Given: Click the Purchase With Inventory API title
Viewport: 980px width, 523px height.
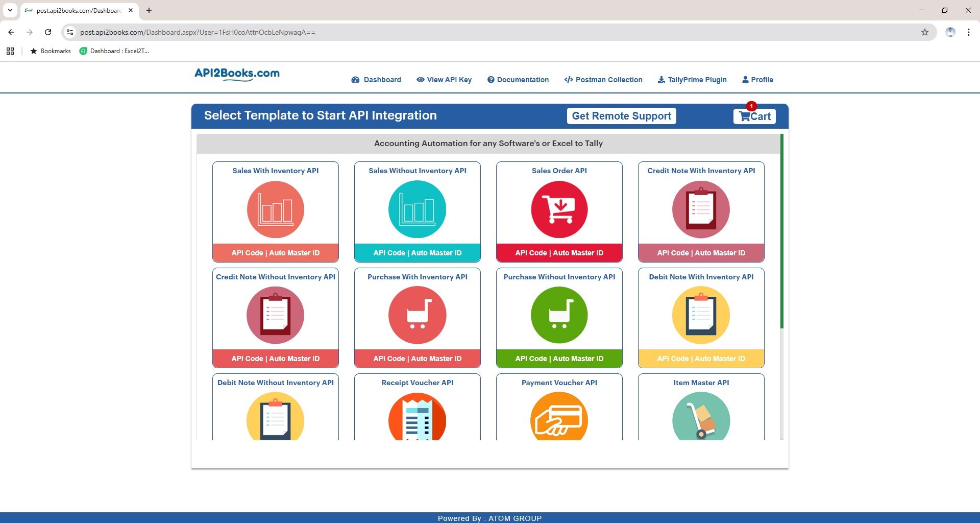Looking at the screenshot, I should coord(418,277).
